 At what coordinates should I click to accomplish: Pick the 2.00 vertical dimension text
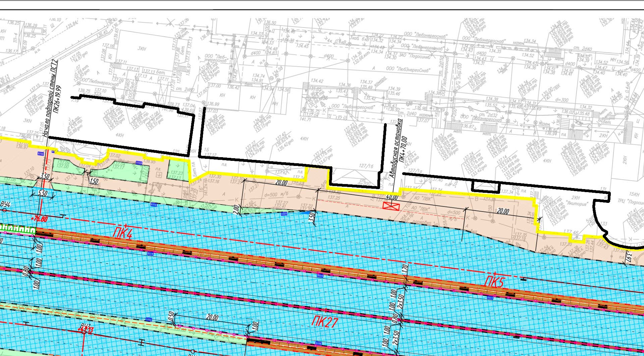[236, 210]
